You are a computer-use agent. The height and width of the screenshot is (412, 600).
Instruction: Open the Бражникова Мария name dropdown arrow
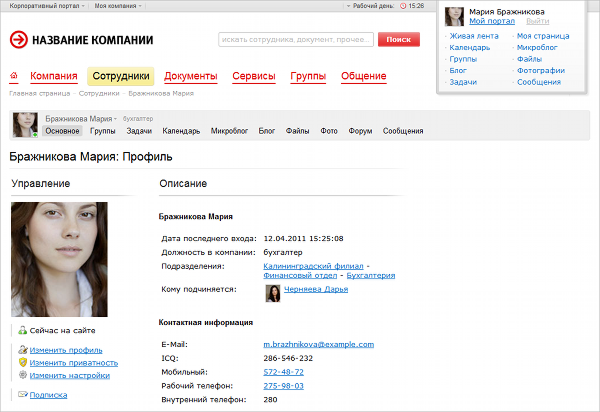pyautogui.click(x=115, y=119)
